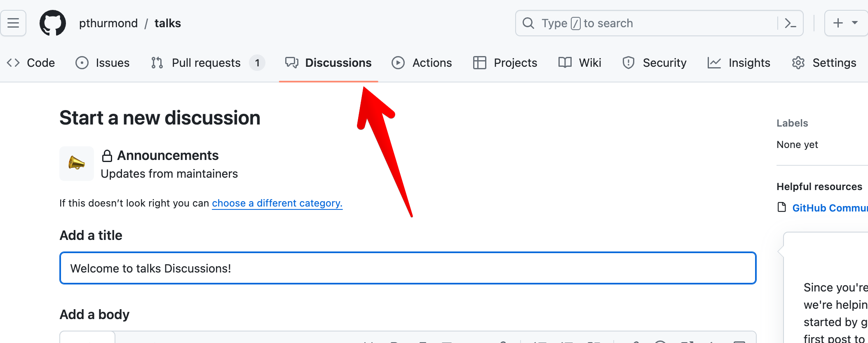Click the pull requests count badge
Image resolution: width=868 pixels, height=343 pixels.
pyautogui.click(x=257, y=63)
